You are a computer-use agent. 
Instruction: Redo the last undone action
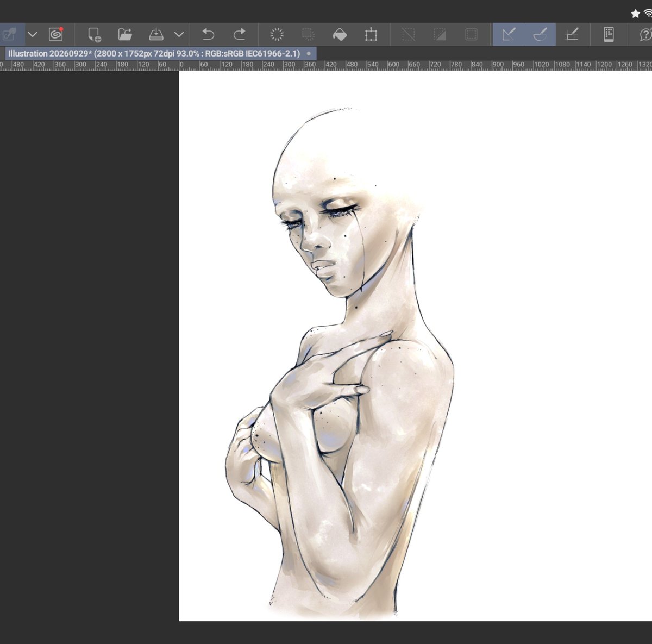(x=239, y=34)
